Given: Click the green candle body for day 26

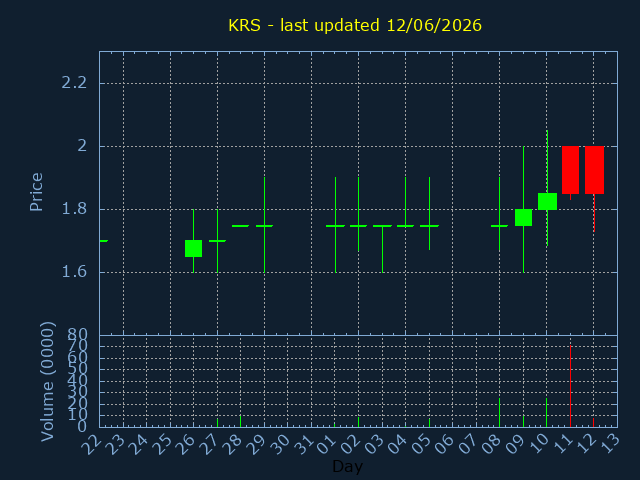Looking at the screenshot, I should 193,249.
